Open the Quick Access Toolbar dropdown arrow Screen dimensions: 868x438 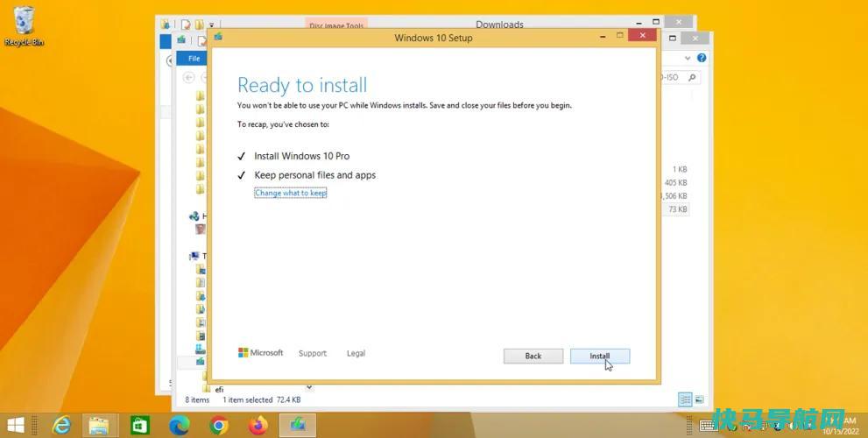tap(211, 25)
